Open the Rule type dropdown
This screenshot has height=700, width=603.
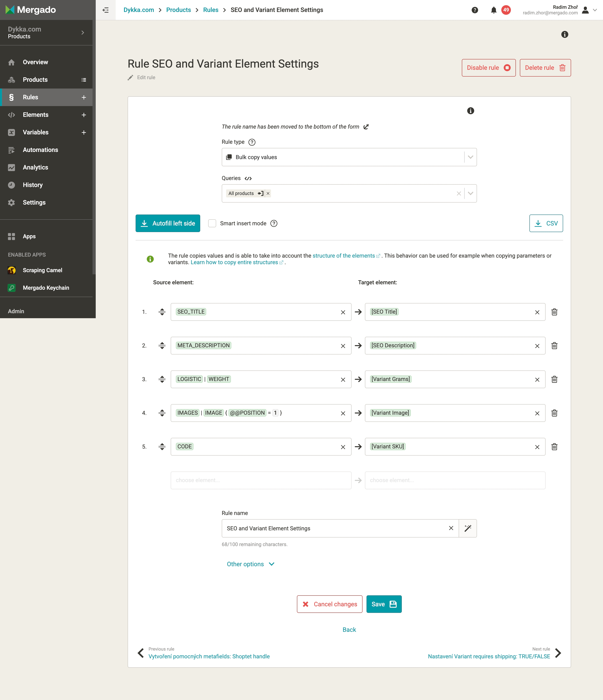(x=470, y=157)
